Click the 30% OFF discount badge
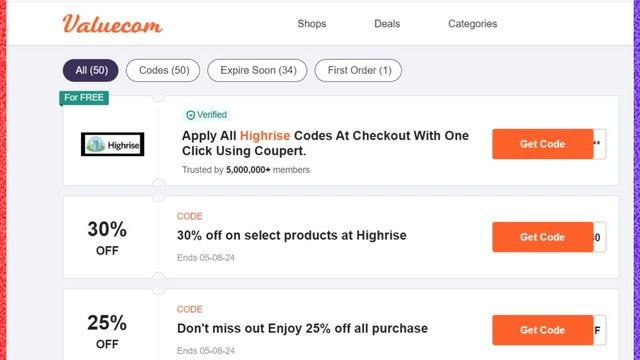The height and width of the screenshot is (360, 640). click(x=107, y=238)
